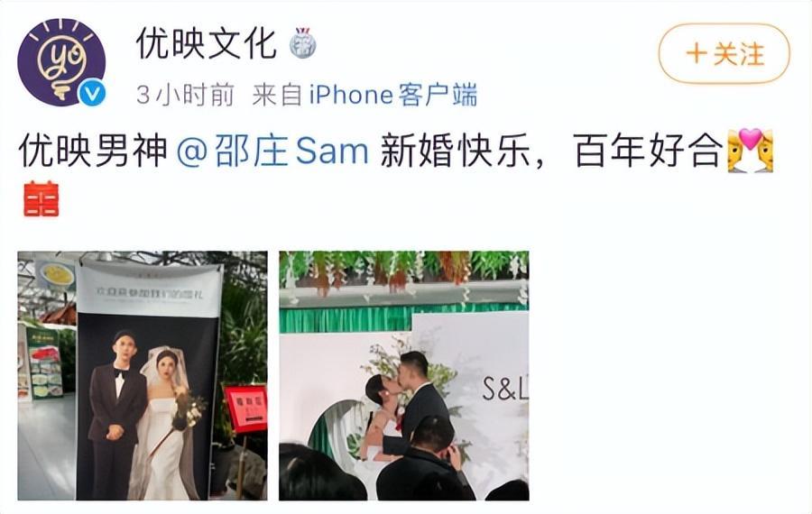Open the 优映文化 username link
Image resolution: width=812 pixels, height=514 pixels.
(206, 43)
